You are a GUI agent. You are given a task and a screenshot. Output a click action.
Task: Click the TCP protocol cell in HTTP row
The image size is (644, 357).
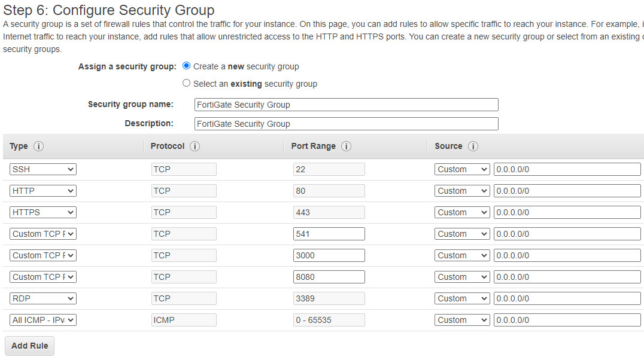[184, 191]
